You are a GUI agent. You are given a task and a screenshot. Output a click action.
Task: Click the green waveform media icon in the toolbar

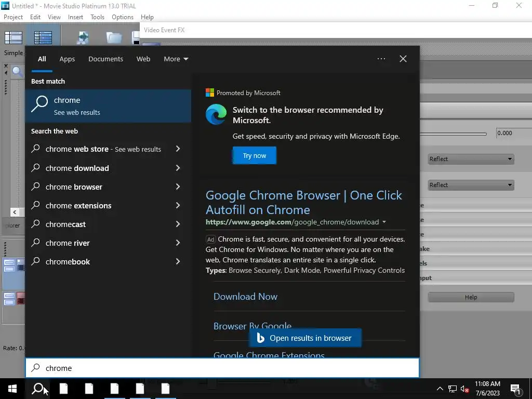click(x=83, y=37)
